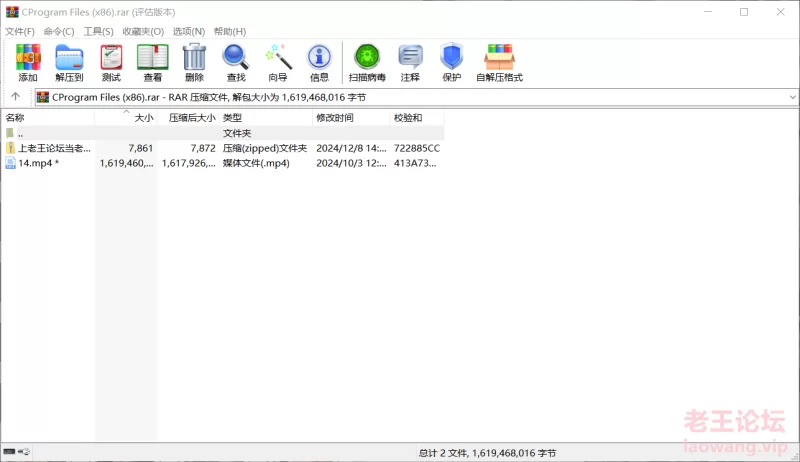Click the parent folder ".." icon

(10, 133)
